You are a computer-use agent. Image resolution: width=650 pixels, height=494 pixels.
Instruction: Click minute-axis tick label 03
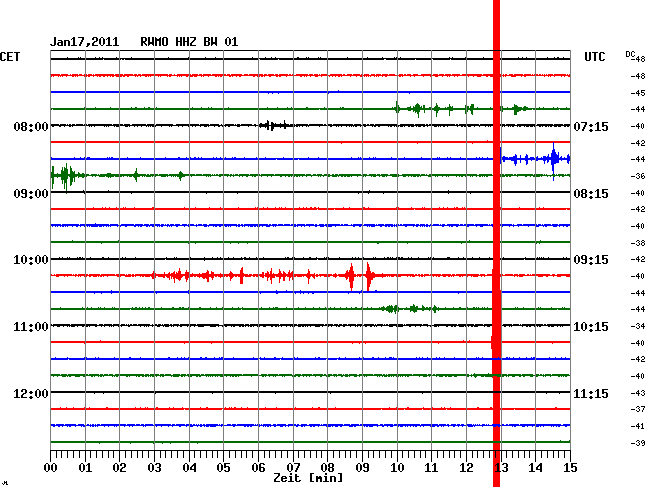(x=154, y=468)
